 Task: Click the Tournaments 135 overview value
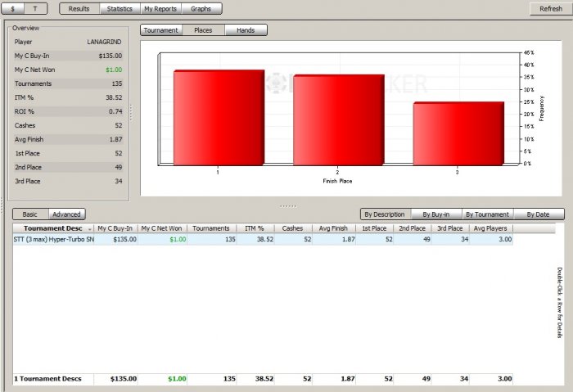[x=117, y=83]
